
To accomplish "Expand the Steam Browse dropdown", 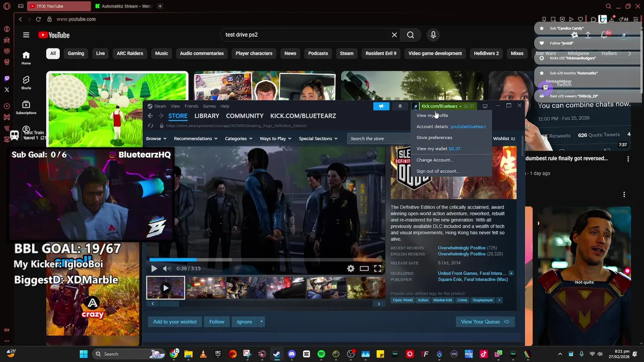I will tap(156, 139).
